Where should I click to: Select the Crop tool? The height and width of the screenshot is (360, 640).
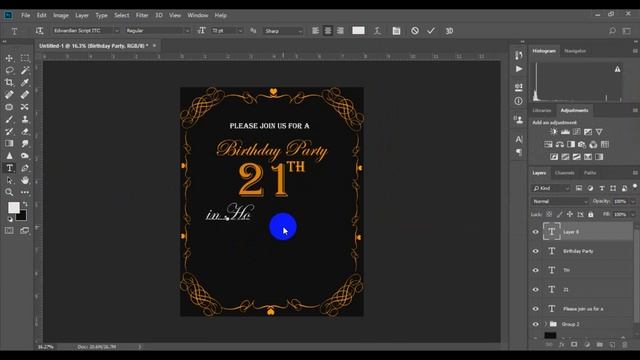[9, 82]
